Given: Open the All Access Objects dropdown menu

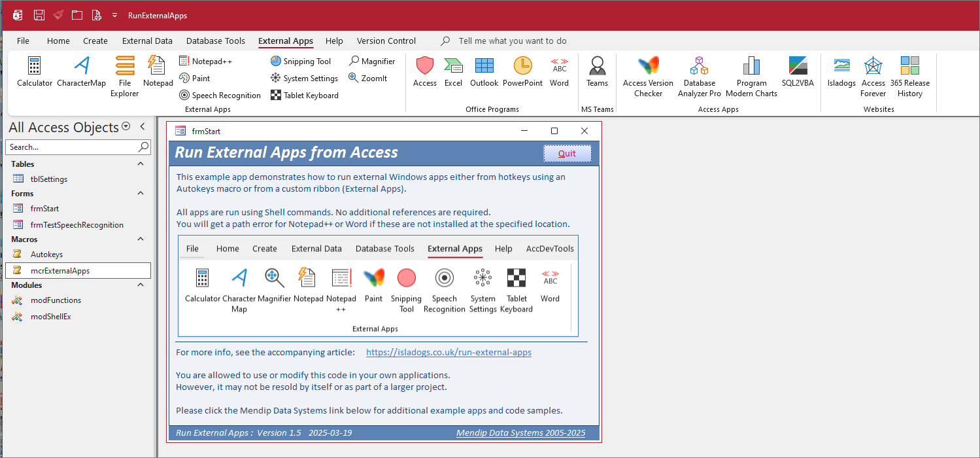Looking at the screenshot, I should [x=126, y=127].
